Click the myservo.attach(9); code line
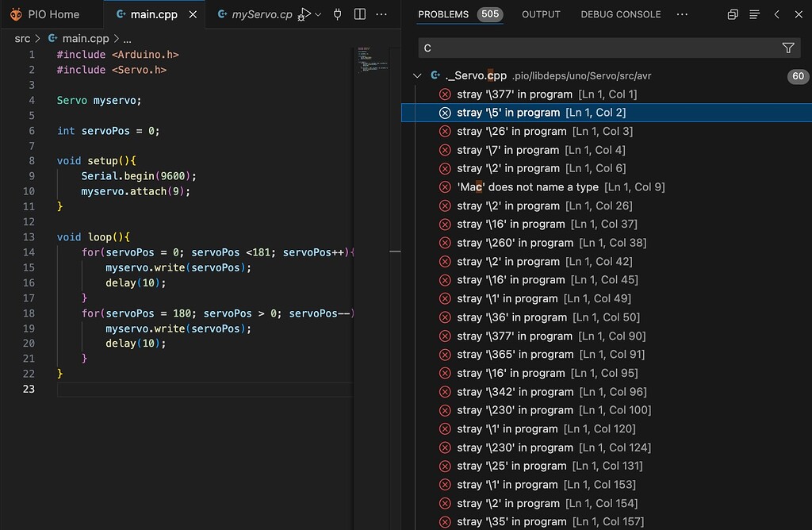 [136, 192]
